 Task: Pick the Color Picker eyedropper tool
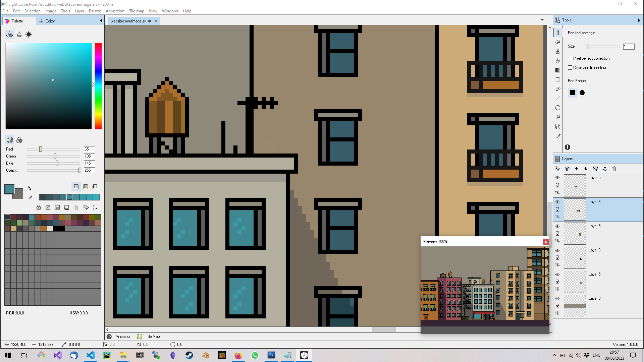point(558,136)
